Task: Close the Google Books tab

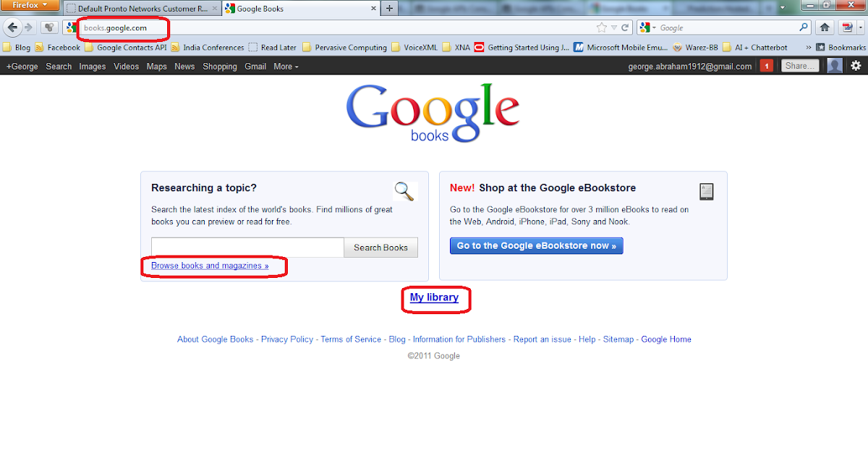Action: [x=373, y=9]
